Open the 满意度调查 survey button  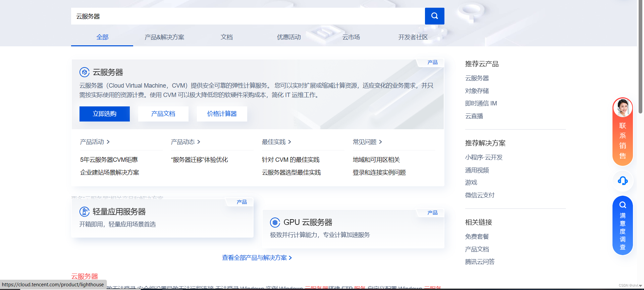(623, 226)
